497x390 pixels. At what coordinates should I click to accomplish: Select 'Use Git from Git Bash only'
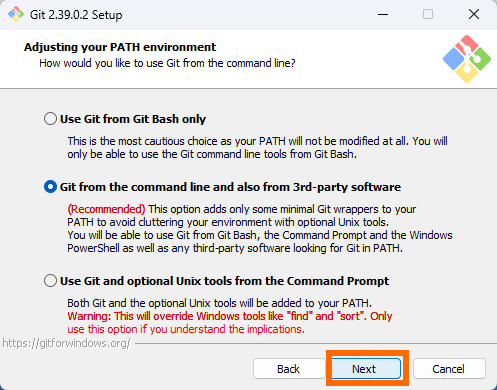pos(50,119)
